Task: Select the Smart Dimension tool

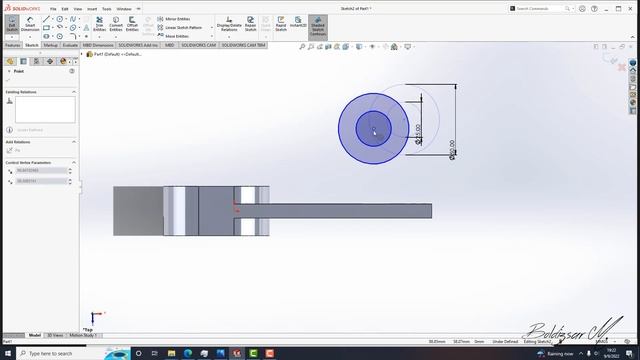Action: (x=30, y=24)
